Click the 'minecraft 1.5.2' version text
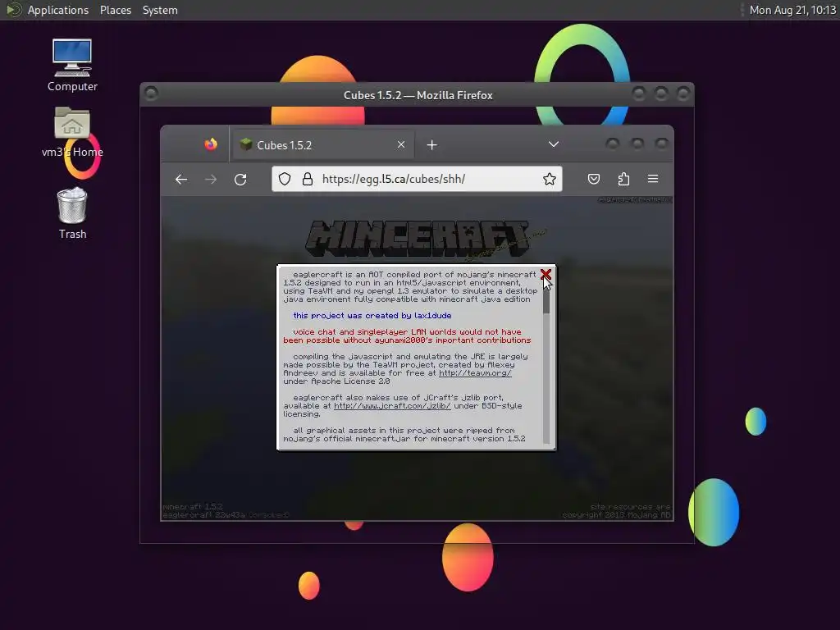The width and height of the screenshot is (840, 630). (x=192, y=506)
